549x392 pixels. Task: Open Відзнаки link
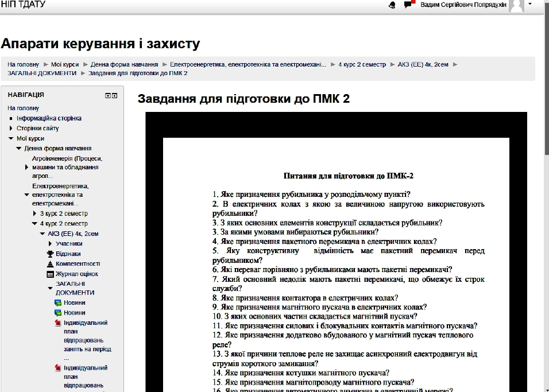coord(68,254)
